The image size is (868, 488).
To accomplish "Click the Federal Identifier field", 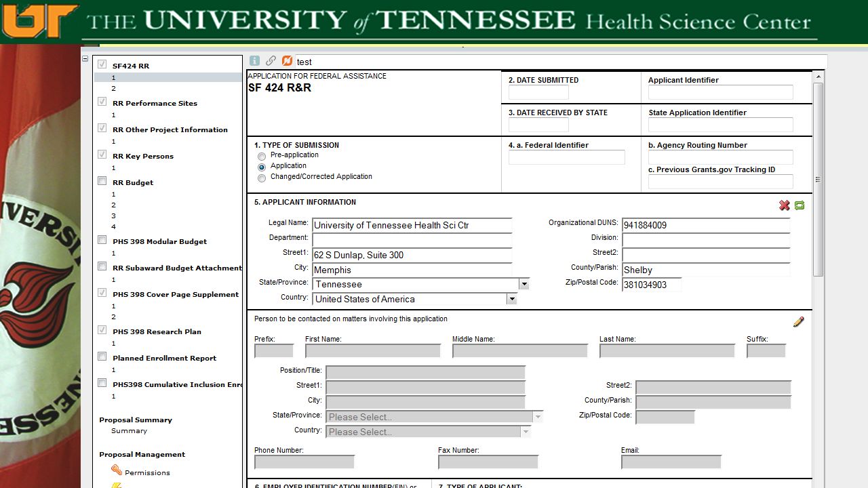I will pyautogui.click(x=566, y=157).
